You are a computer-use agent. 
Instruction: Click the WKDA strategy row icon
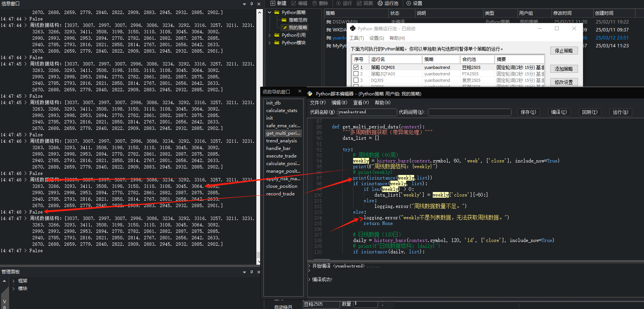coord(328,30)
